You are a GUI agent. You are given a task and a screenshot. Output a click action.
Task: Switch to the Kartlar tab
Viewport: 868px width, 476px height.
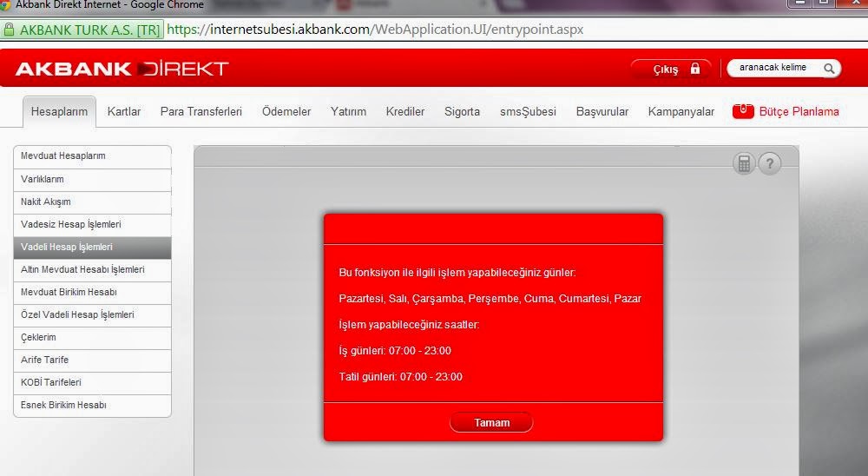124,111
